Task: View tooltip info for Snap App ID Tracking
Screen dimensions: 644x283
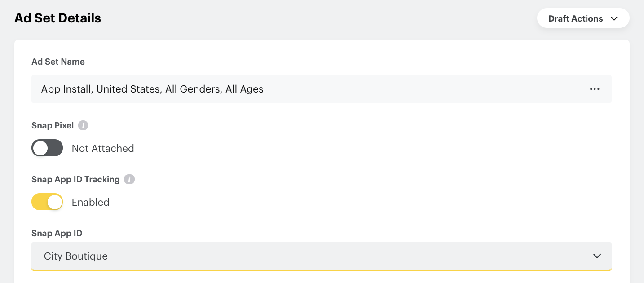Action: 129,179
